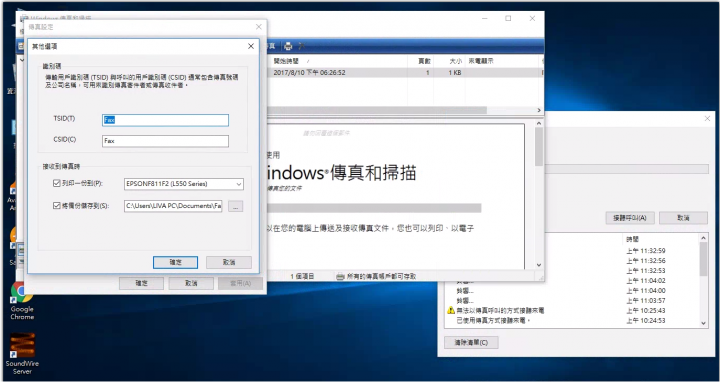Toggle the 列印一份到(P) checkbox
720x382 pixels.
tap(56, 184)
